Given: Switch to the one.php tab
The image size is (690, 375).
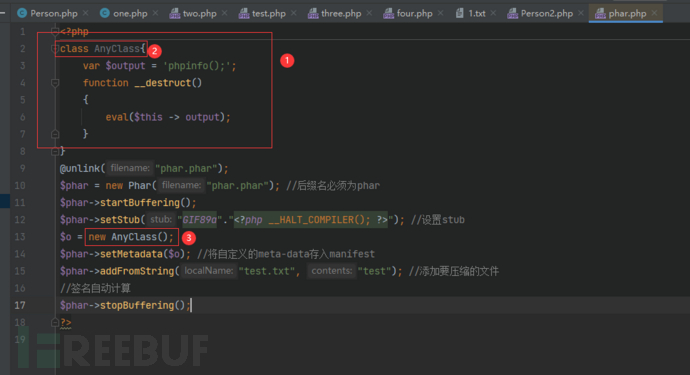Looking at the screenshot, I should pos(129,13).
